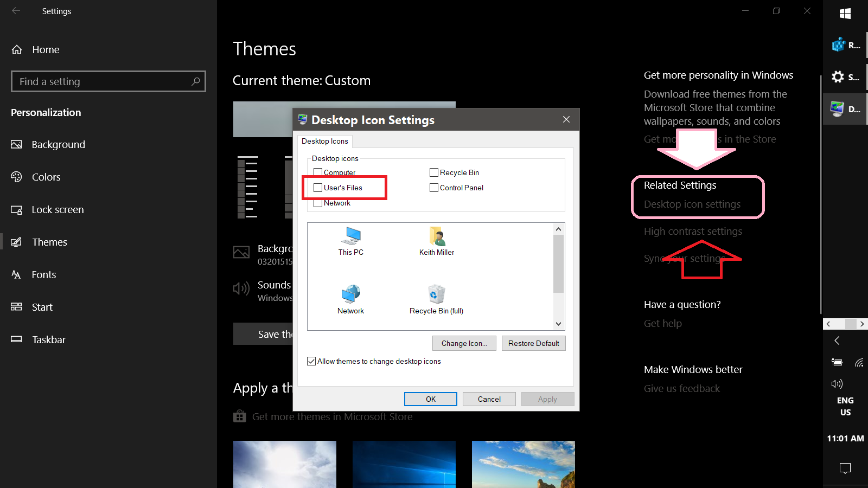
Task: Click the Give us feedback link
Action: 682,389
